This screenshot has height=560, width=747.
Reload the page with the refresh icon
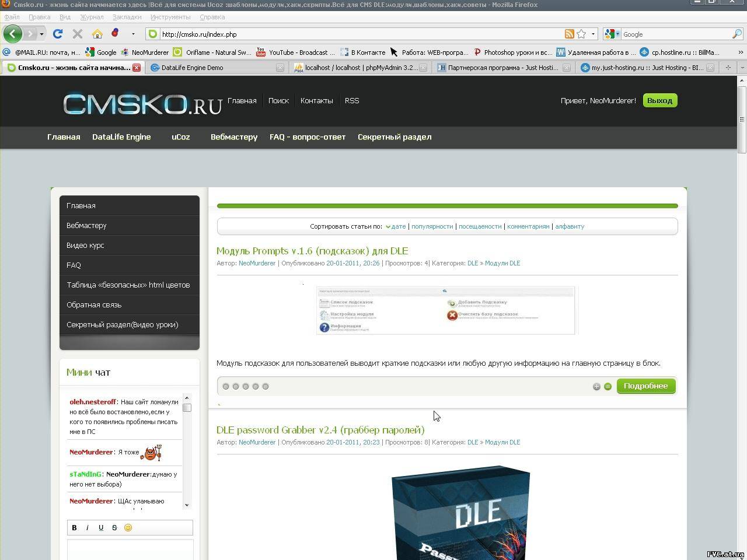click(57, 34)
